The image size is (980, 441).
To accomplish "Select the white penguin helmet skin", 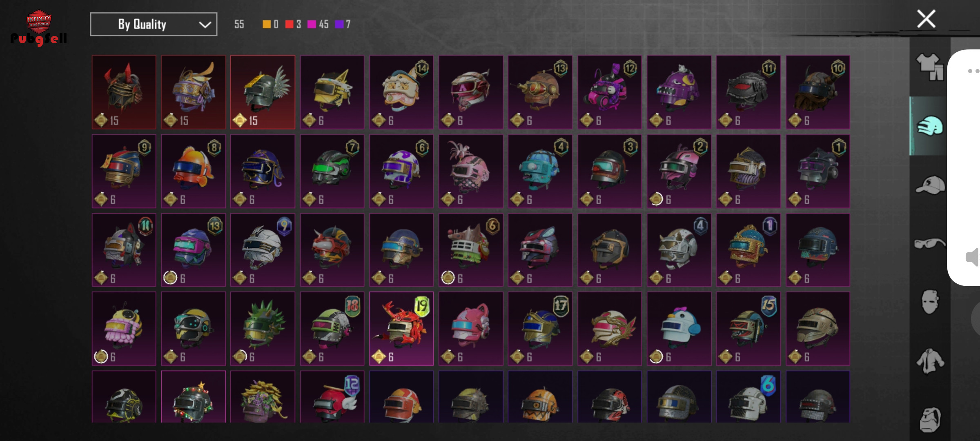I will (x=679, y=328).
